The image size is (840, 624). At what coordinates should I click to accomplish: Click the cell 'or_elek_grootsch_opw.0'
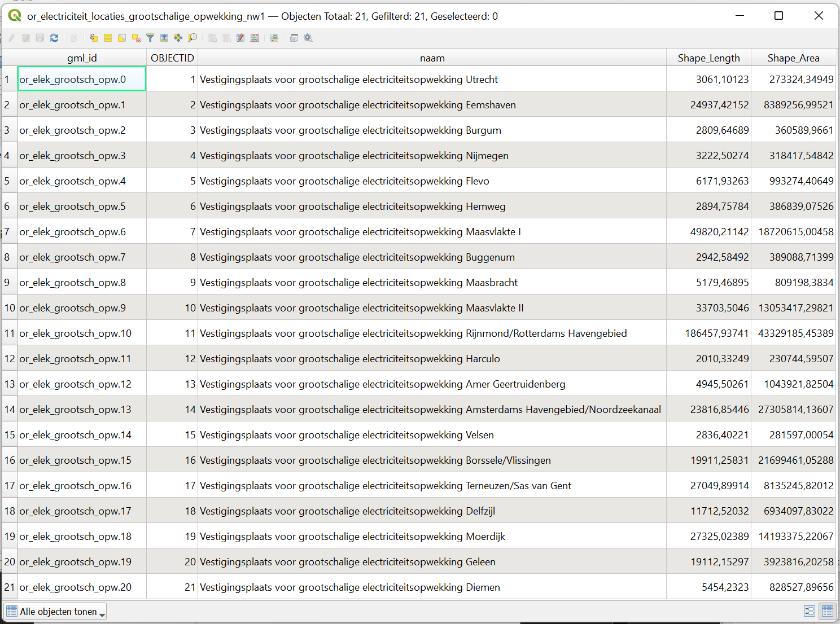tap(82, 79)
